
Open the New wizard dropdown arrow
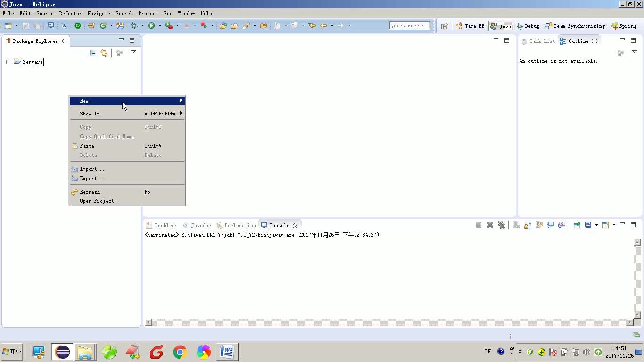(x=17, y=25)
